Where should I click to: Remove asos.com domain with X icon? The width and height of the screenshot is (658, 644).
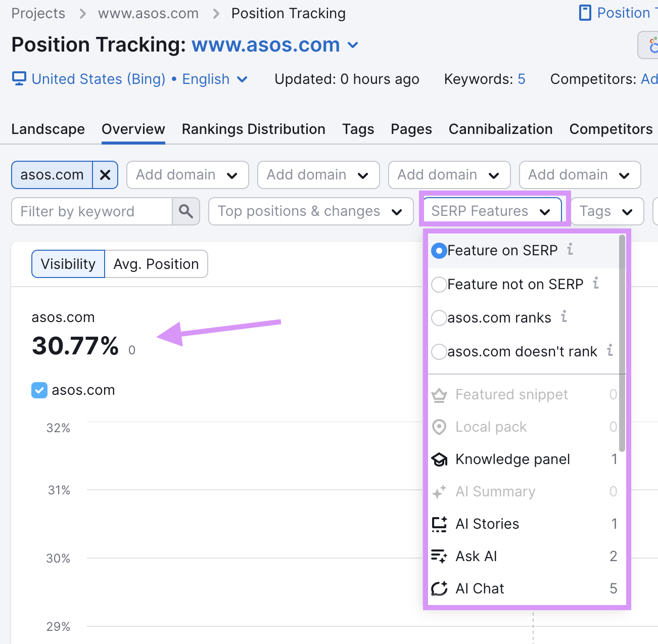click(x=105, y=175)
